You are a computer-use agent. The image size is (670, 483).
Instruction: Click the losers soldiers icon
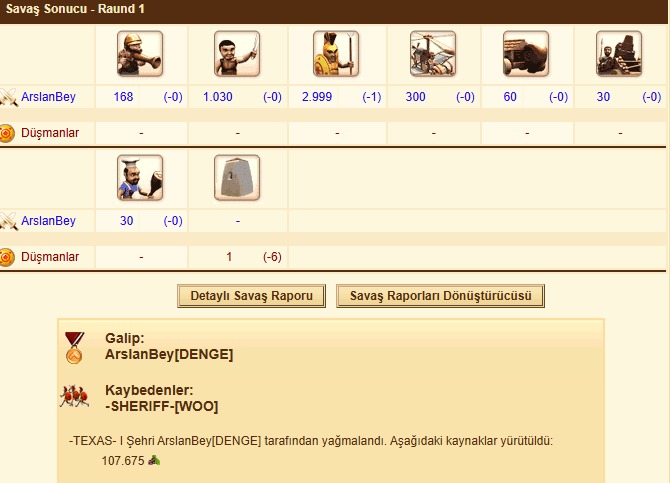(x=74, y=396)
